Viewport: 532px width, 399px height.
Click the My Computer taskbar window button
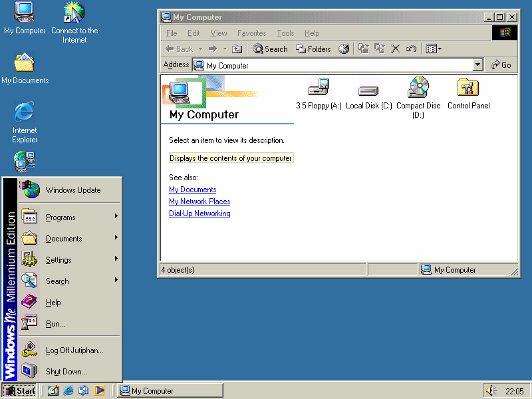point(170,390)
